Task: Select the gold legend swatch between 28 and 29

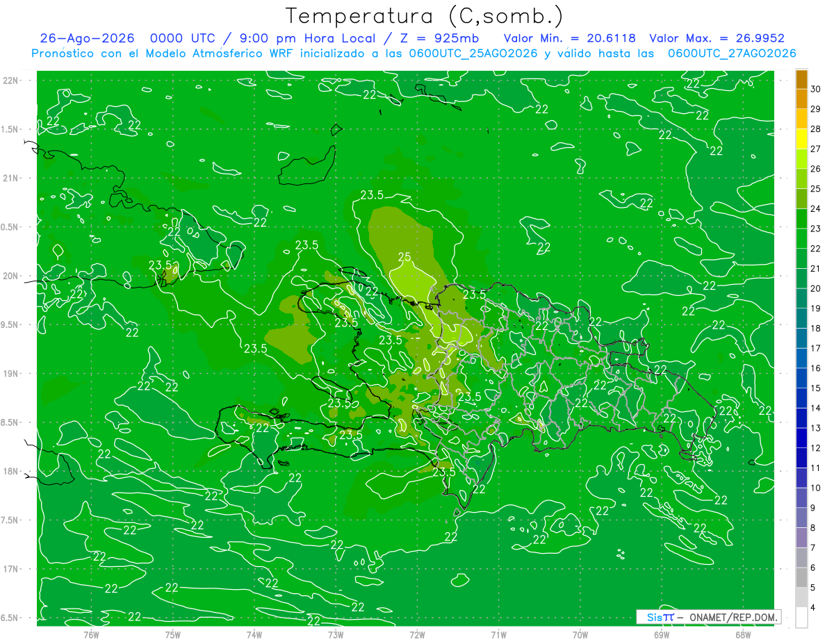Action: [801, 119]
